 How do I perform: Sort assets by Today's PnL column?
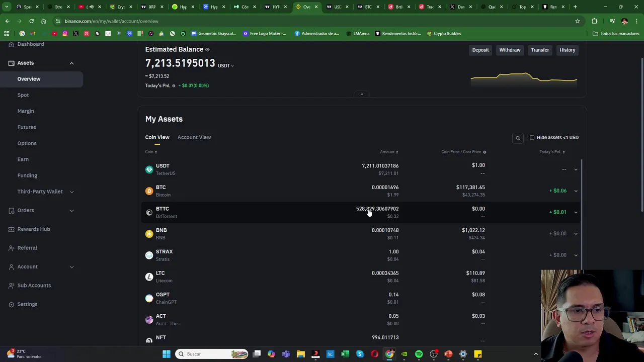point(552,152)
